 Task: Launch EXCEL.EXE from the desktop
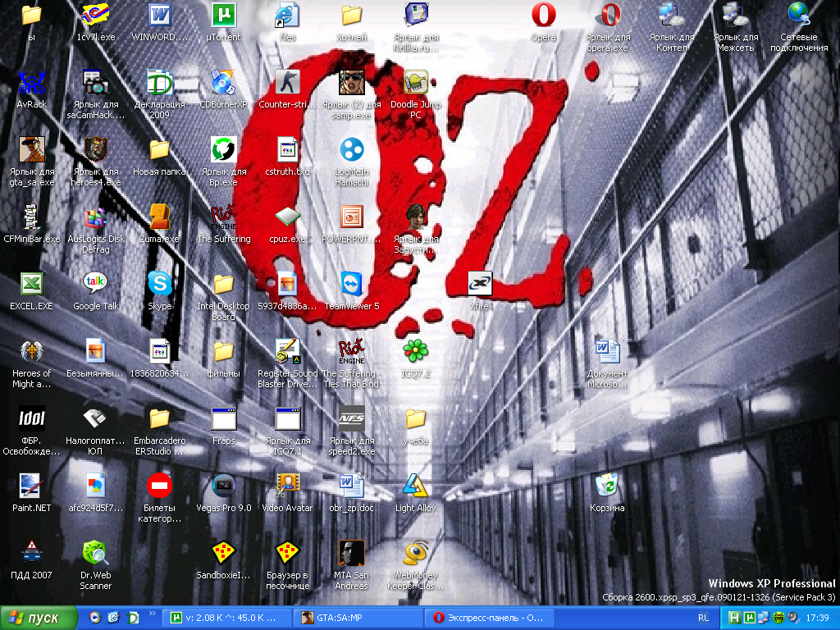point(32,291)
